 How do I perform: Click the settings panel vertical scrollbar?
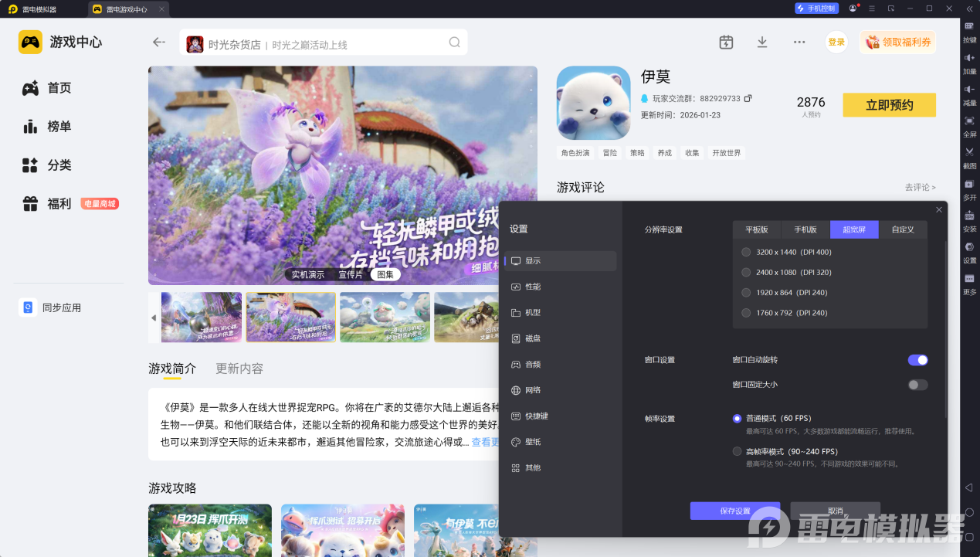(945, 324)
